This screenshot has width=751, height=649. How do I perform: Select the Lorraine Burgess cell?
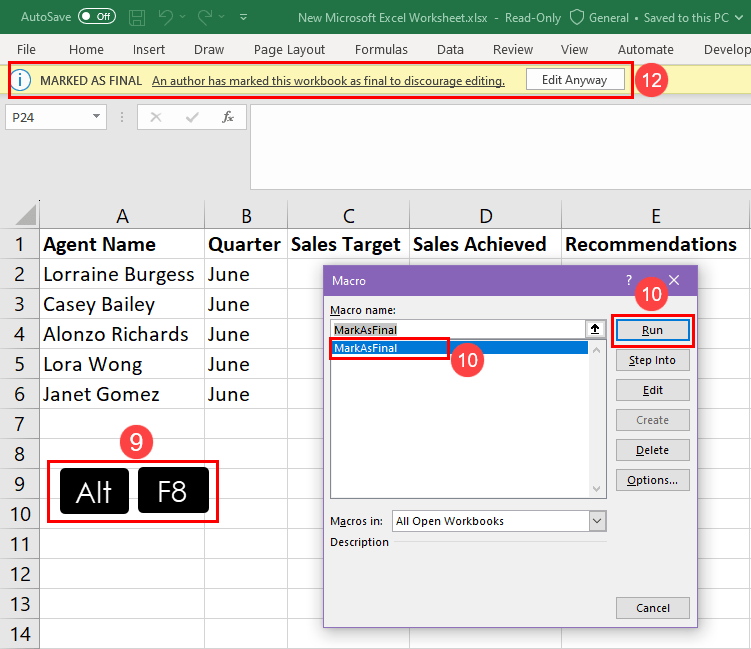point(122,274)
